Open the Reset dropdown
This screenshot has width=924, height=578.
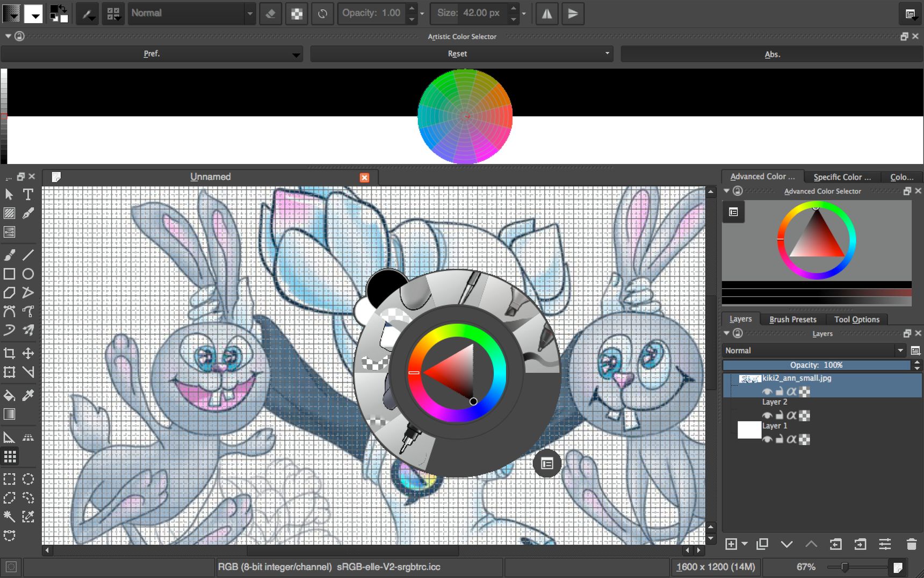461,54
